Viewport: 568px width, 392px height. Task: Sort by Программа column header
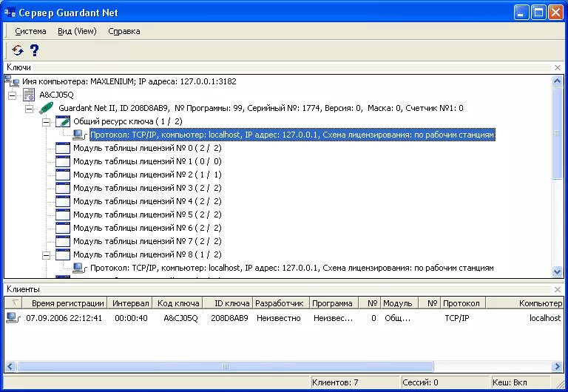pyautogui.click(x=334, y=303)
